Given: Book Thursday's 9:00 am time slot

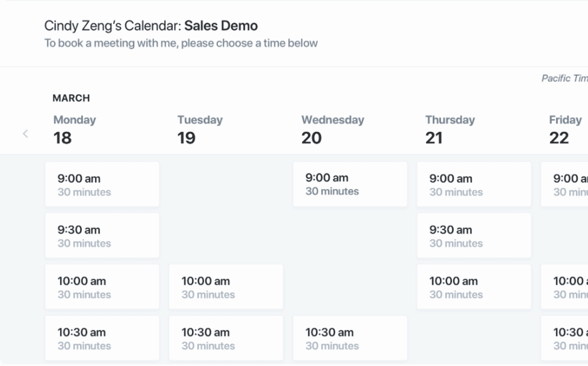Looking at the screenshot, I should (x=474, y=184).
